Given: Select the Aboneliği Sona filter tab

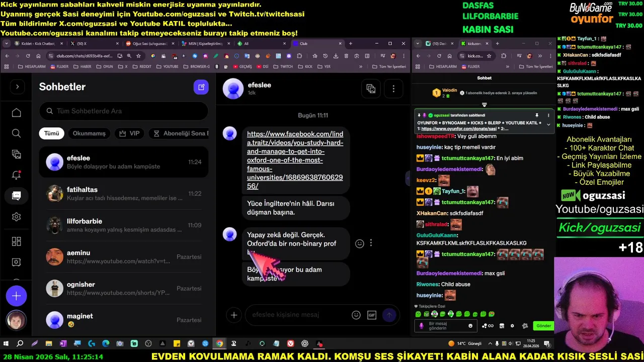Looking at the screenshot, I should [179, 133].
